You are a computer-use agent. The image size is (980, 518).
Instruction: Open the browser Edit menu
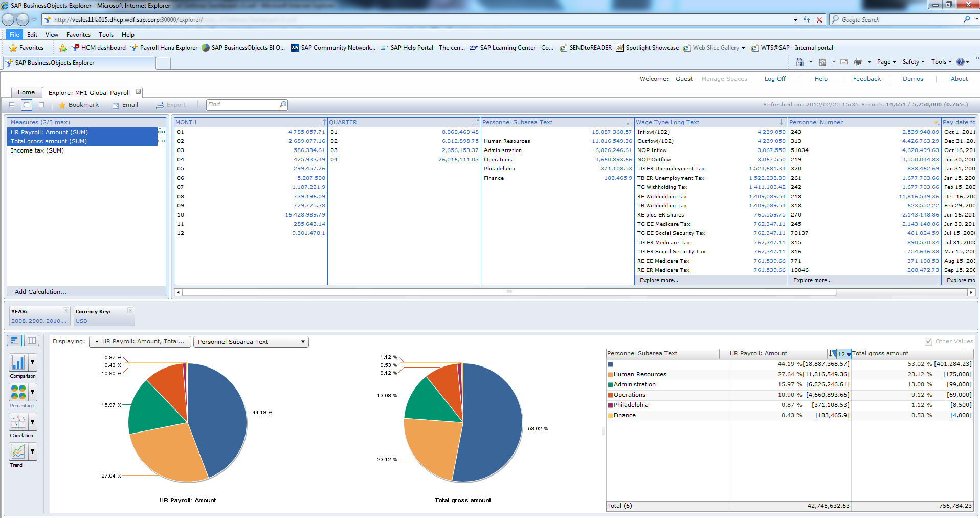[32, 35]
